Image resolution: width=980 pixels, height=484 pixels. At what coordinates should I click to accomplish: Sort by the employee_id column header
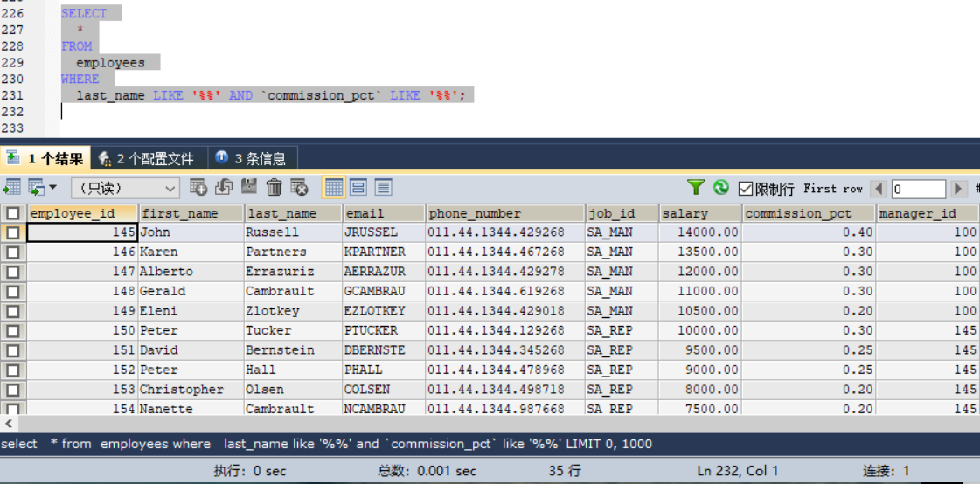click(82, 213)
